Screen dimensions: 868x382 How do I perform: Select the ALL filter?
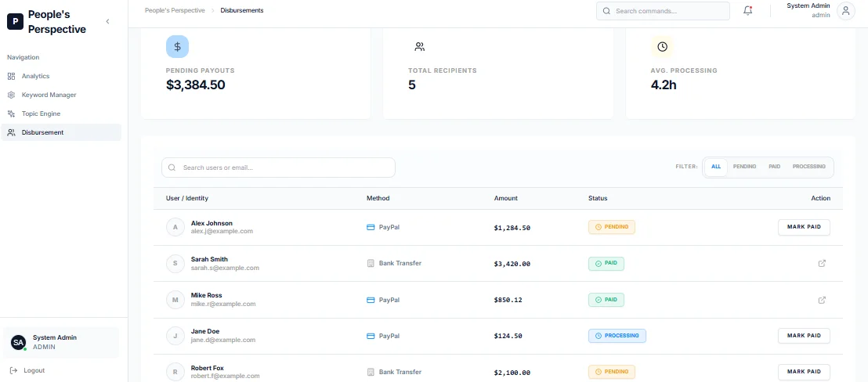point(716,167)
